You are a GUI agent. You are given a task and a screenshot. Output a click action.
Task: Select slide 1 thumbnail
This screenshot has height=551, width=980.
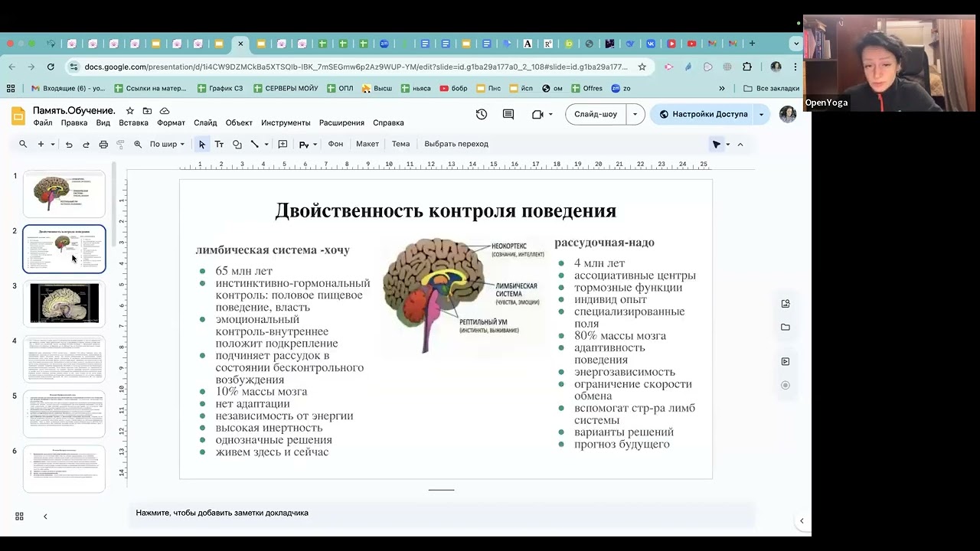[64, 194]
